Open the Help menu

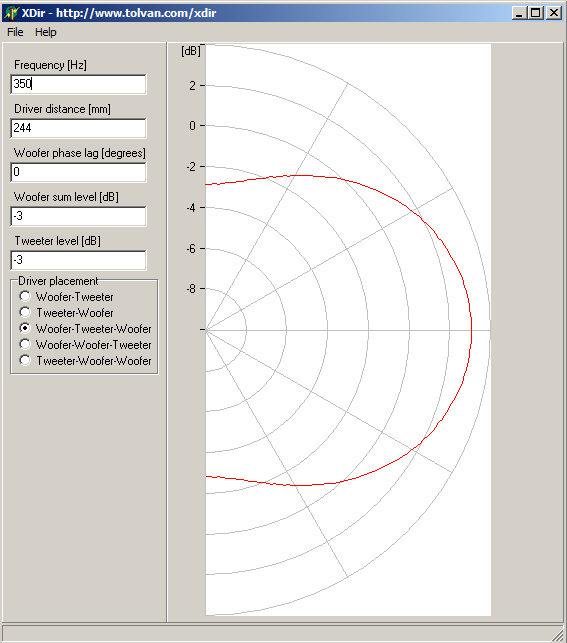[x=46, y=32]
